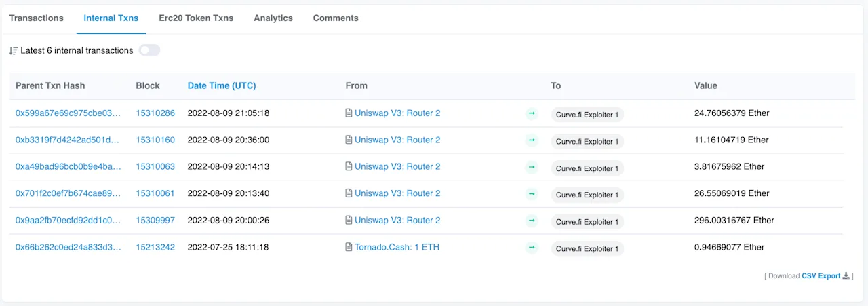Click Curve.fi Exploiter 1 badge in block 15310061 row
The width and height of the screenshot is (868, 306).
587,195
